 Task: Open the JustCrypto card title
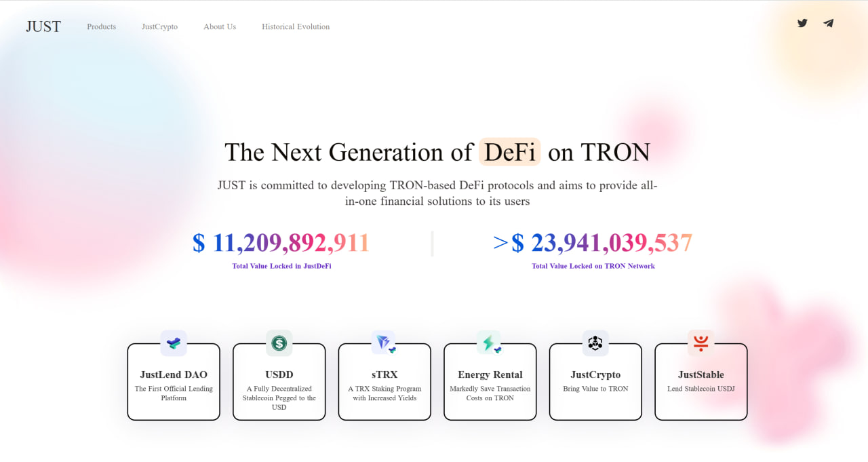(595, 374)
